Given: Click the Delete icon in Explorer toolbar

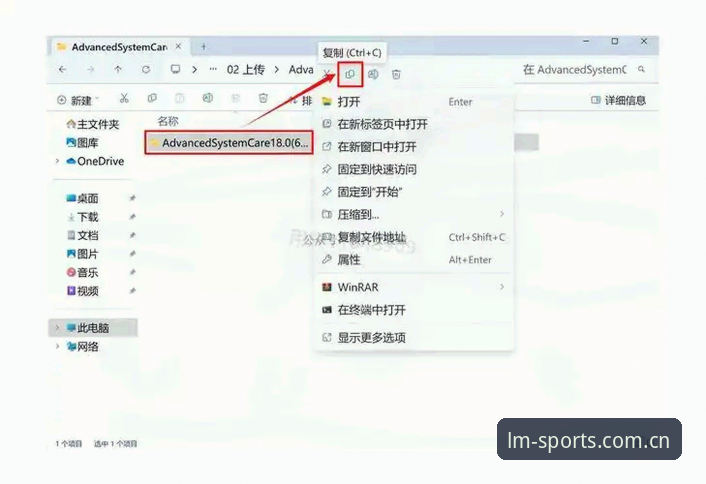Looking at the screenshot, I should pyautogui.click(x=263, y=98).
